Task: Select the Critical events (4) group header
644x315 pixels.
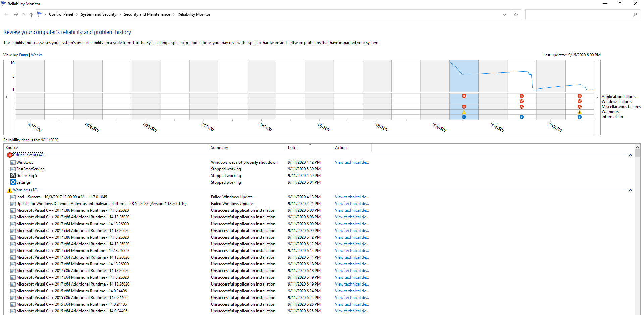Action: point(29,155)
